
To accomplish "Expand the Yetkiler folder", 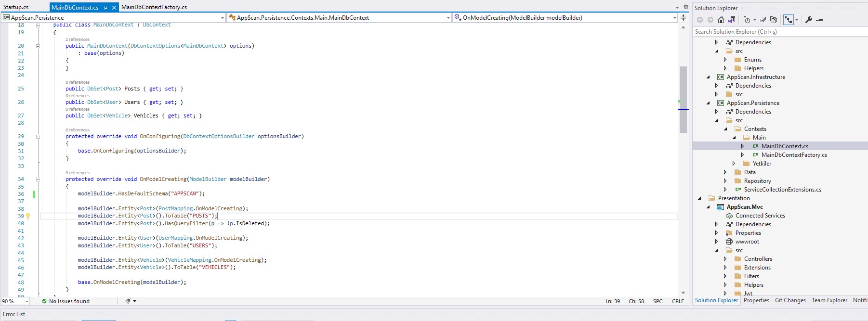I will (x=734, y=164).
